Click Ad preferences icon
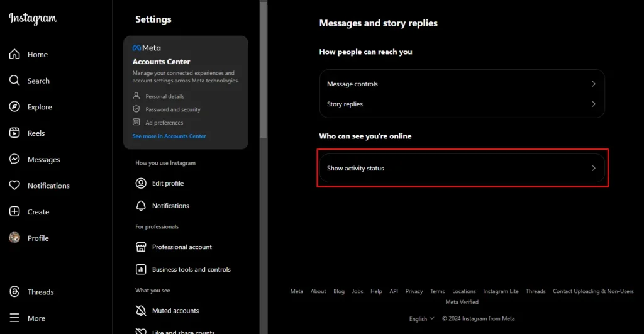The width and height of the screenshot is (644, 334). click(136, 122)
